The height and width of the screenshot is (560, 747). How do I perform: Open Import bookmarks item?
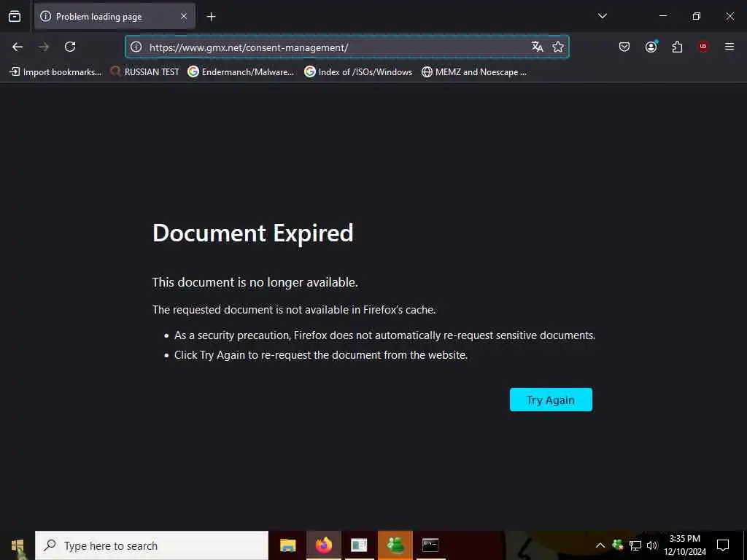[x=55, y=72]
